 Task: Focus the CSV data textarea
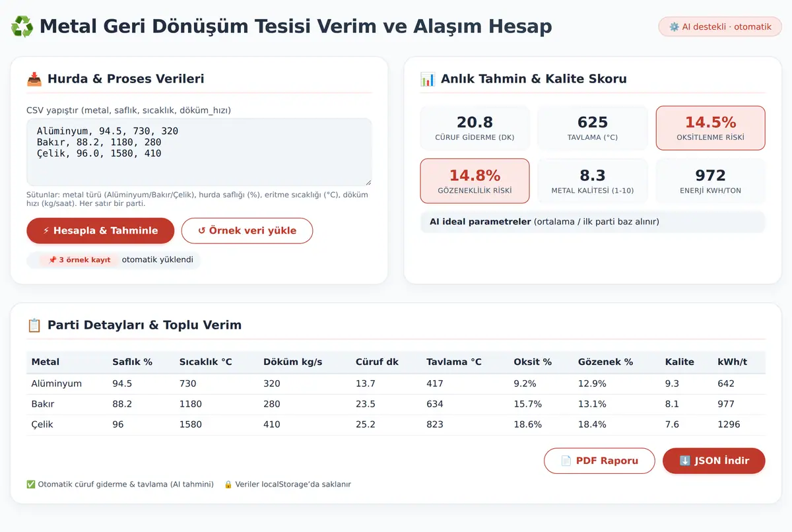tap(199, 152)
